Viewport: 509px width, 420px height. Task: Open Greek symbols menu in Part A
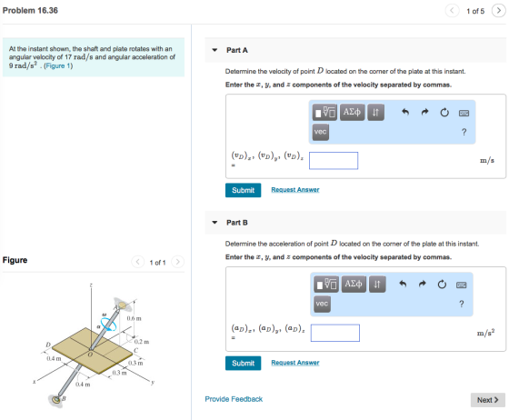point(353,113)
